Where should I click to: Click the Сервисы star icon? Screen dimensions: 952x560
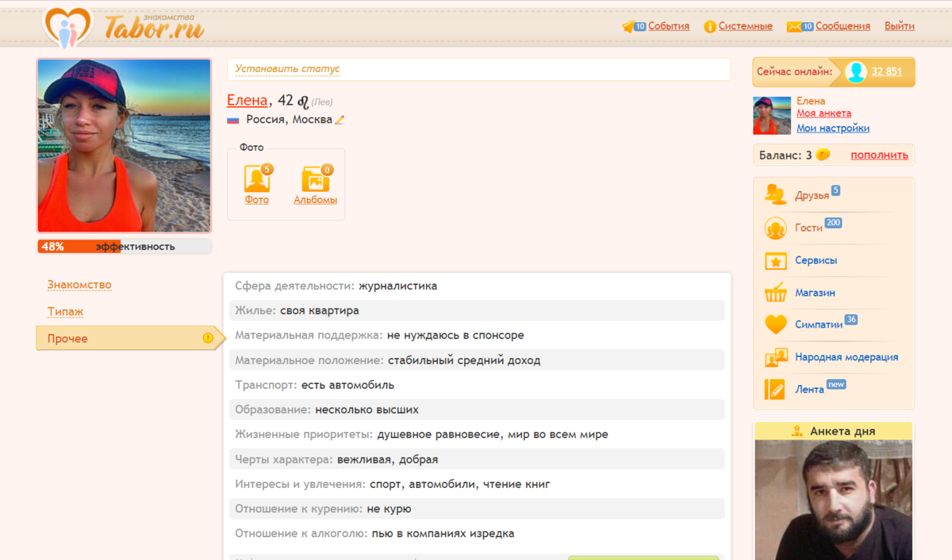click(x=775, y=260)
